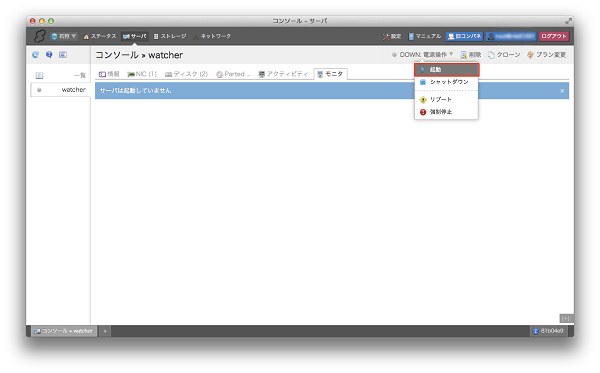The height and width of the screenshot is (373, 600).
Task: Click the third sidebar toolbar icon
Action: pos(63,55)
